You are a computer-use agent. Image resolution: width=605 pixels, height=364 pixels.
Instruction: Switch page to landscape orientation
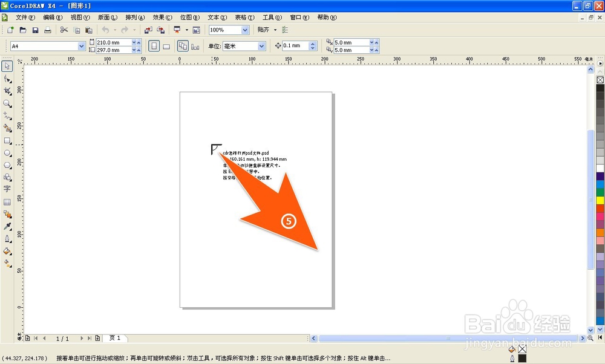[x=166, y=46]
